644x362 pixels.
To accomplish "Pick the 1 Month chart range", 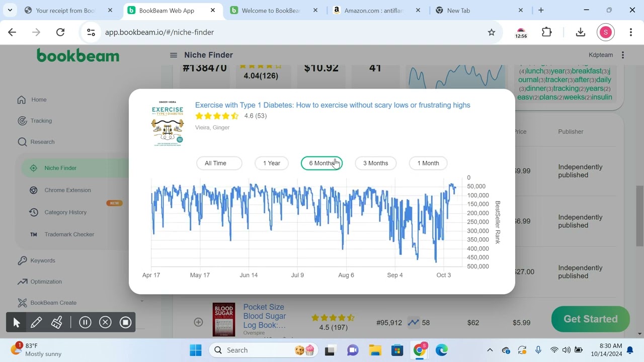I will click(x=428, y=163).
